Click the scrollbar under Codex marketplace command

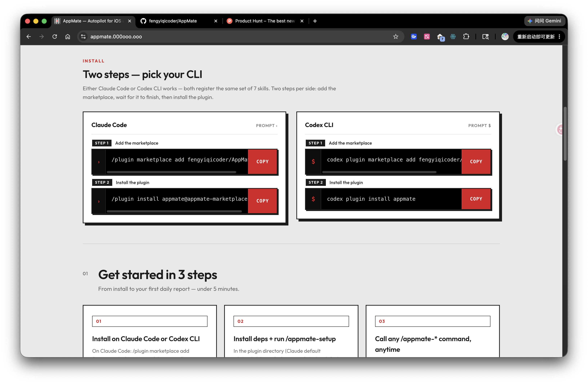click(x=379, y=172)
